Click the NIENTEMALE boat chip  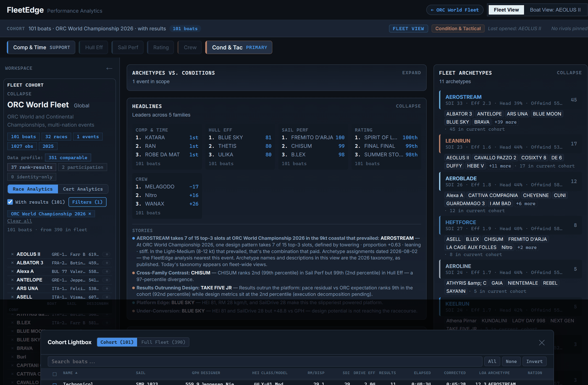pyautogui.click(x=523, y=283)
